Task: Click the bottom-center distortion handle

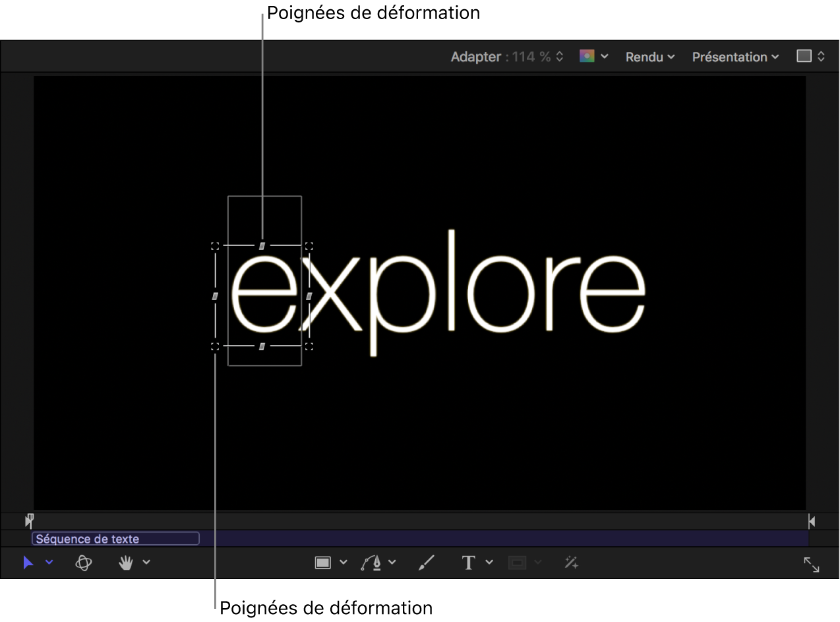Action: (262, 346)
